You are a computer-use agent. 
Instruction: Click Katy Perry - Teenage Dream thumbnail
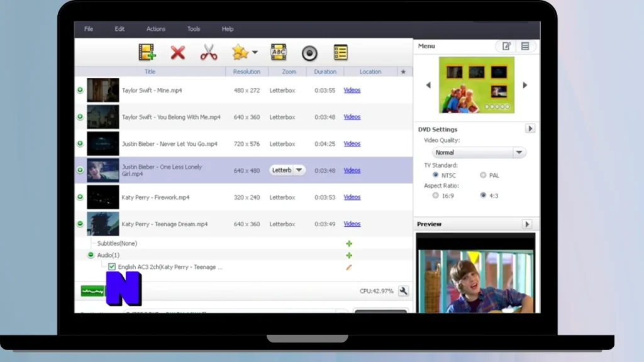(103, 224)
